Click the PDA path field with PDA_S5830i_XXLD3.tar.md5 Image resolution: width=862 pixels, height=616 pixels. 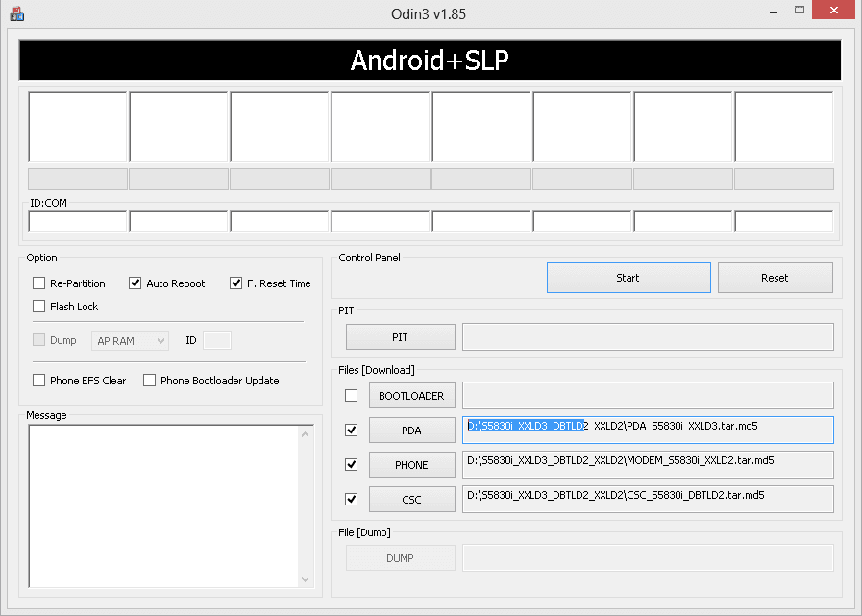[x=648, y=431]
